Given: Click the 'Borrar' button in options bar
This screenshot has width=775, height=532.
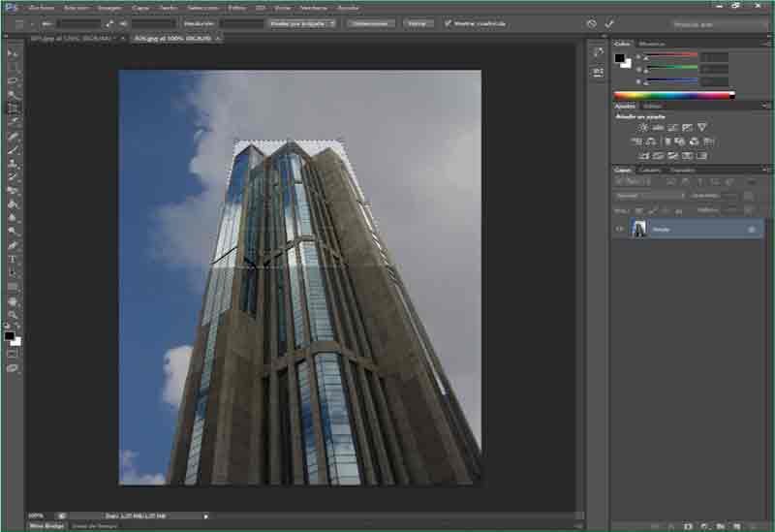Looking at the screenshot, I should tap(417, 22).
